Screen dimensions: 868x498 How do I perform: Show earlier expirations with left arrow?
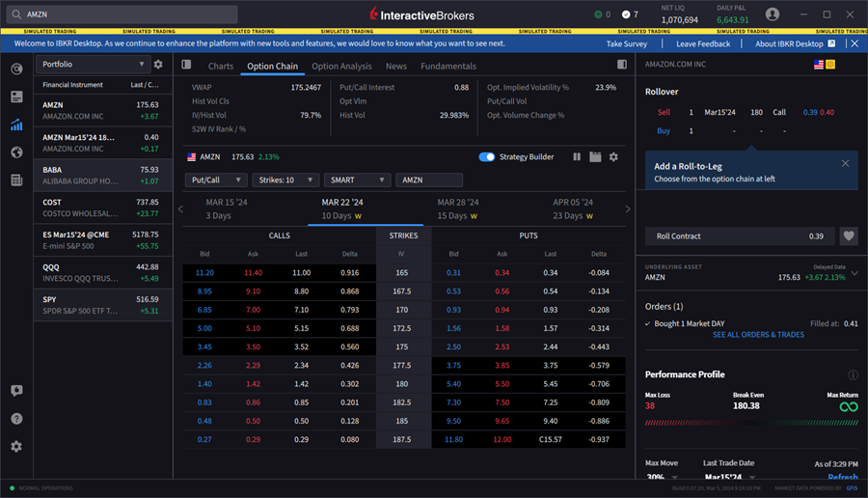point(180,208)
